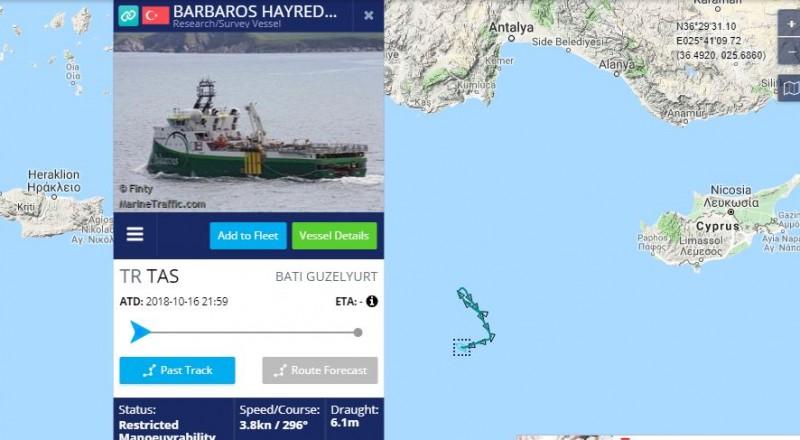
Task: Close the vessel info panel
Action: [x=368, y=16]
